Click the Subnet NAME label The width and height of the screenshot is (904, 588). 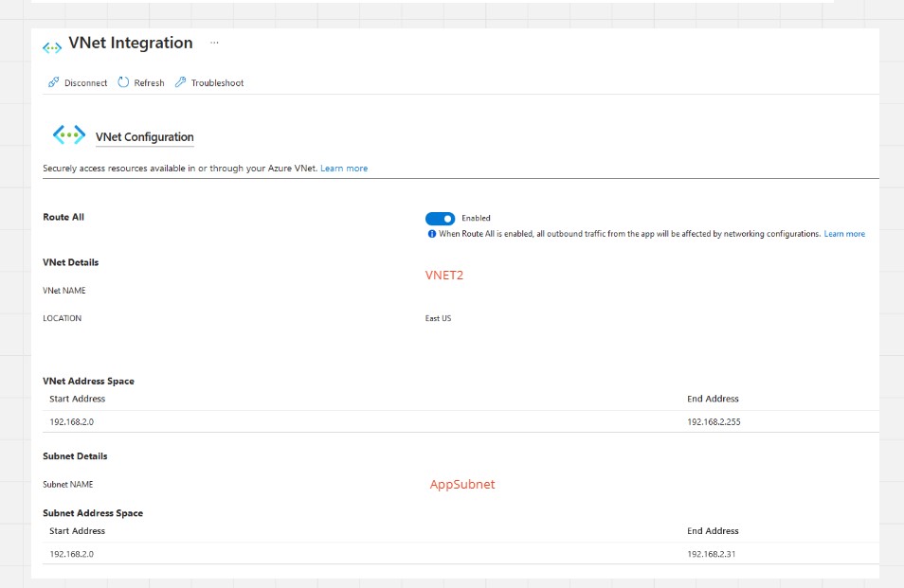point(68,485)
